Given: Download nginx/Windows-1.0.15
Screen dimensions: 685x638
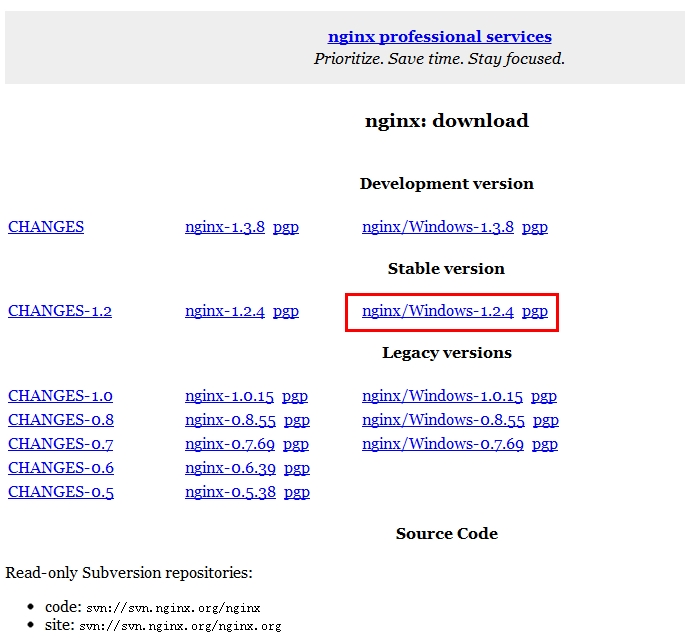Looking at the screenshot, I should pos(442,396).
